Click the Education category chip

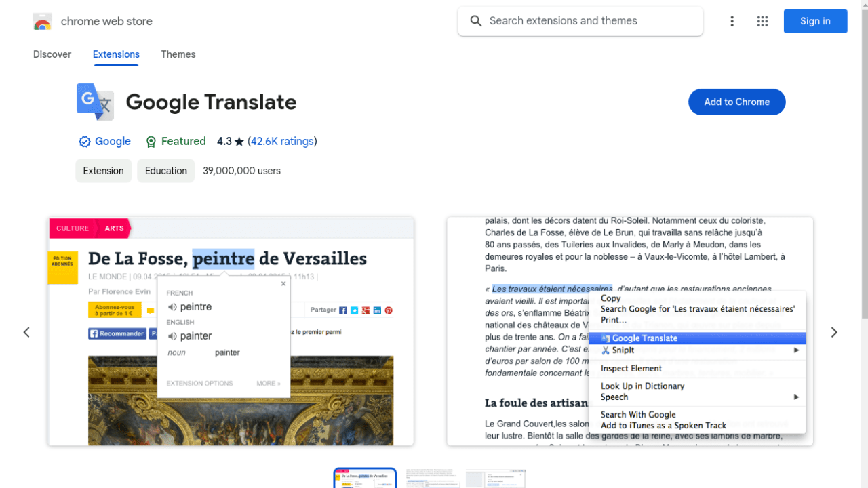coord(166,171)
